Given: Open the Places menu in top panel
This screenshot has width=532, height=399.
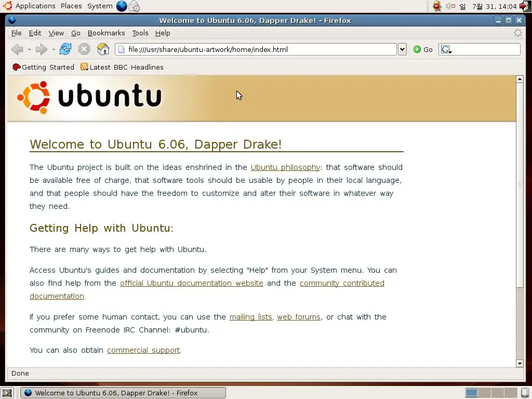Looking at the screenshot, I should coord(71,6).
